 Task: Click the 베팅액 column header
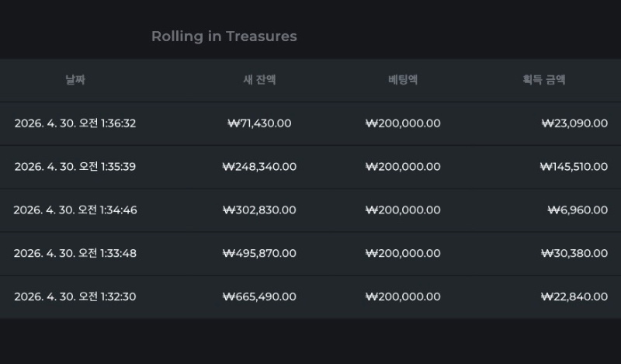tap(403, 79)
